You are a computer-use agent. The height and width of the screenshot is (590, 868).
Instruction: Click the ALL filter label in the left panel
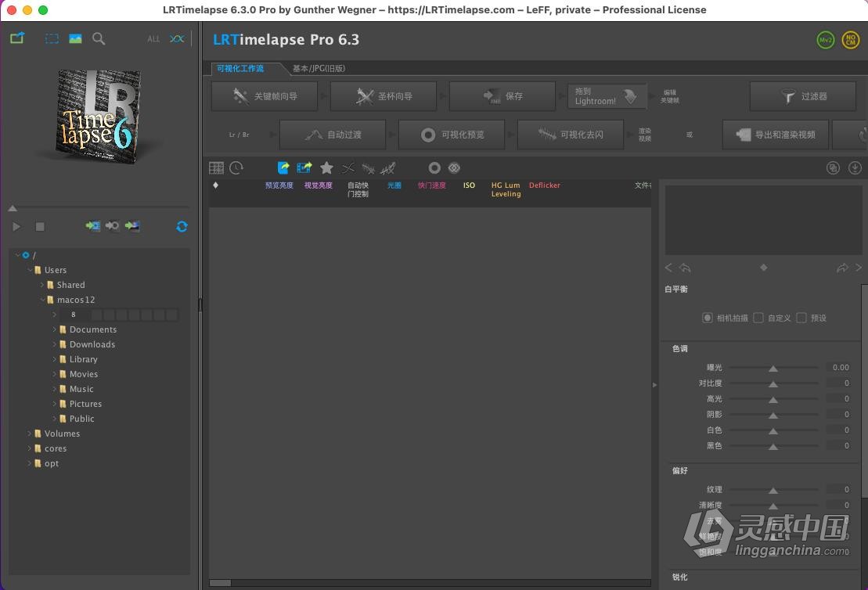pyautogui.click(x=153, y=39)
